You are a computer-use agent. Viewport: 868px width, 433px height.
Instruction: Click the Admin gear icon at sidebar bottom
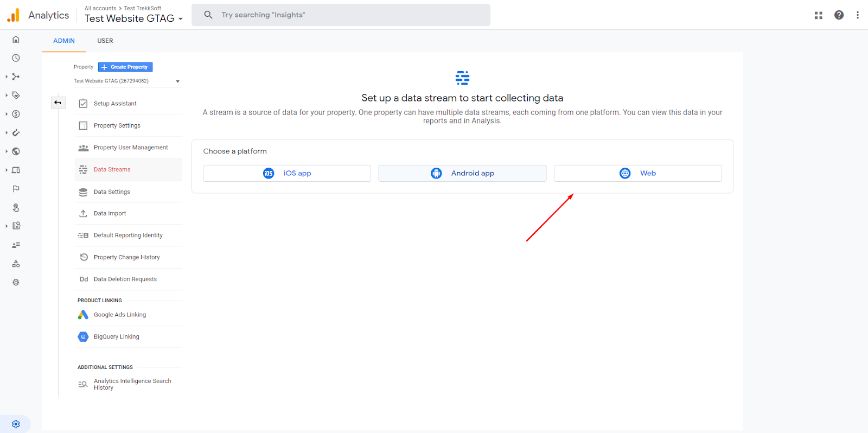16,424
